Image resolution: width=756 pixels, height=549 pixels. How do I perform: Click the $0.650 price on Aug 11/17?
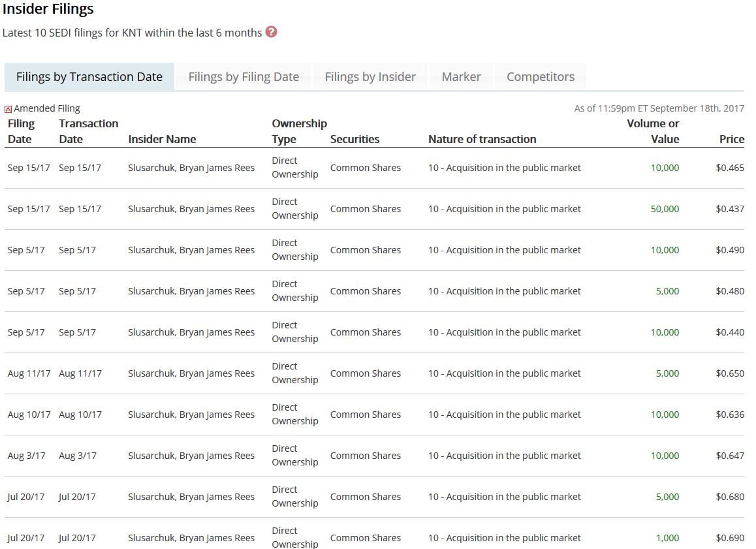tap(729, 373)
